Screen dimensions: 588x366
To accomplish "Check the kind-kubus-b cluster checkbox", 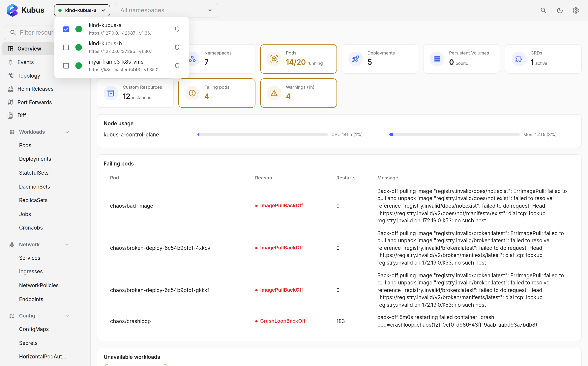I will point(66,48).
